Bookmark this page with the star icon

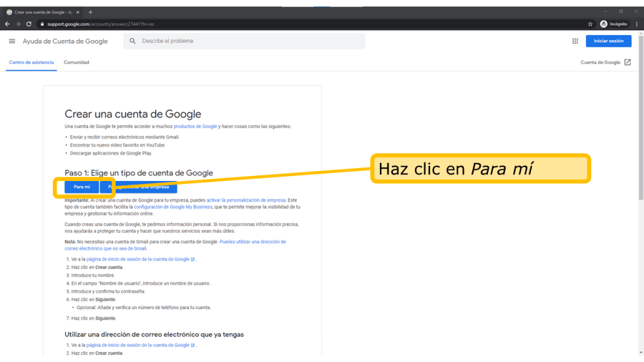[x=590, y=25]
